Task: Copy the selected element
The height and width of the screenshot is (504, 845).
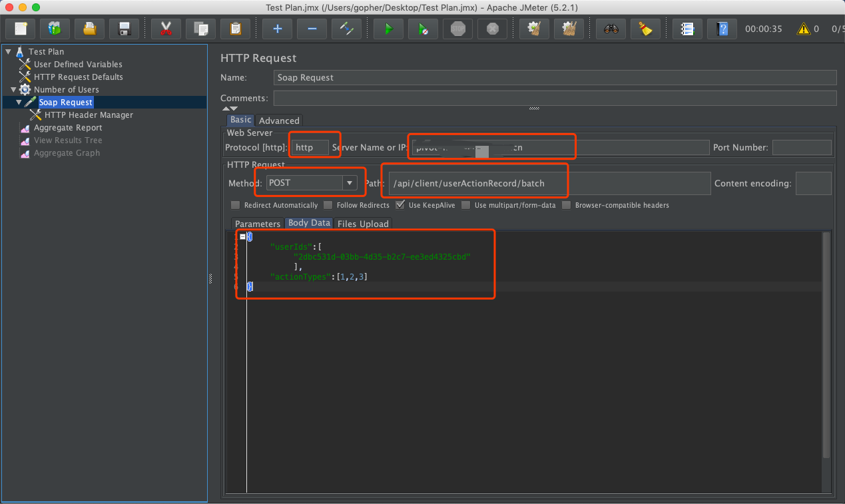Action: (201, 29)
